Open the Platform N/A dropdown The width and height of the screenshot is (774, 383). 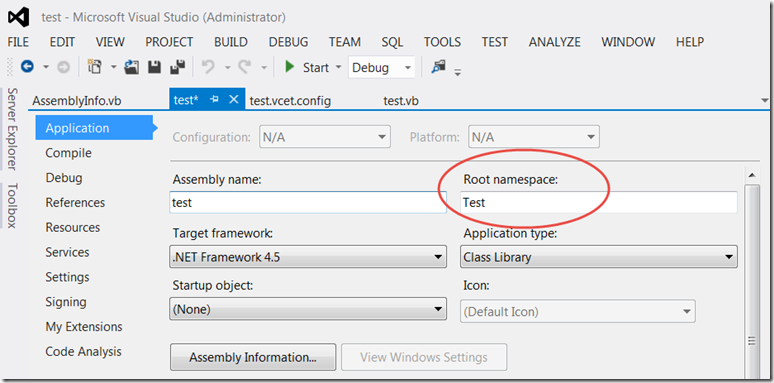coord(534,137)
